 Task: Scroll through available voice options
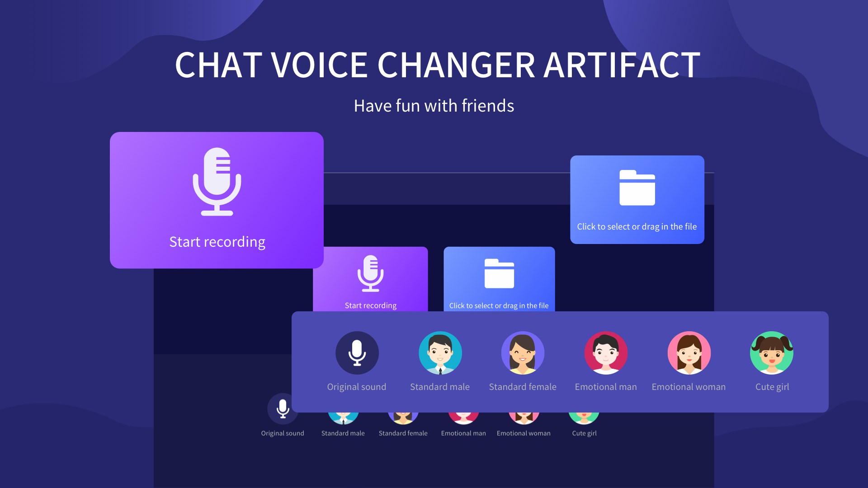pos(560,361)
